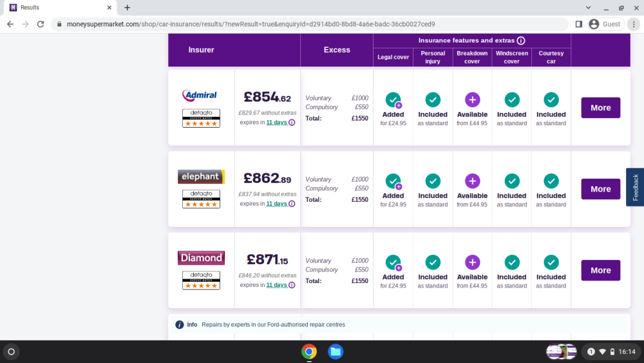644x363 pixels.
Task: Add Elephant breakdown cover plus icon
Action: pos(472,181)
